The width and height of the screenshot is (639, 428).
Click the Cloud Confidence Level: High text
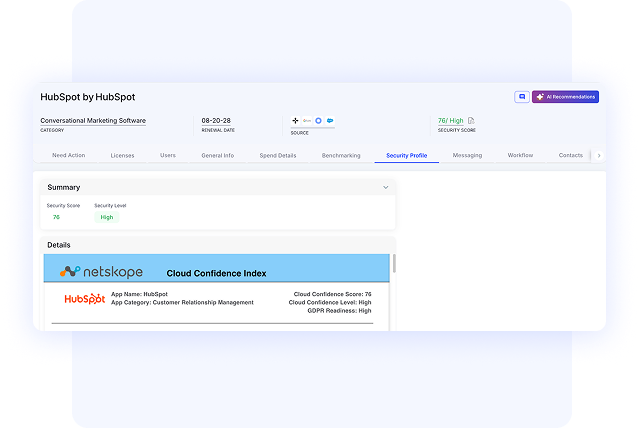click(330, 302)
